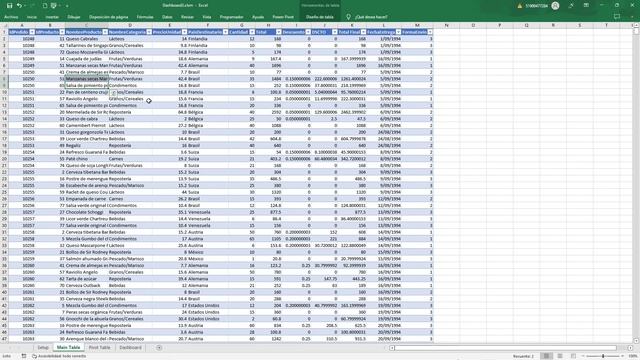Screen dimensions: 640x360
Task: Open the DSCTO filter dropdown
Action: click(335, 32)
